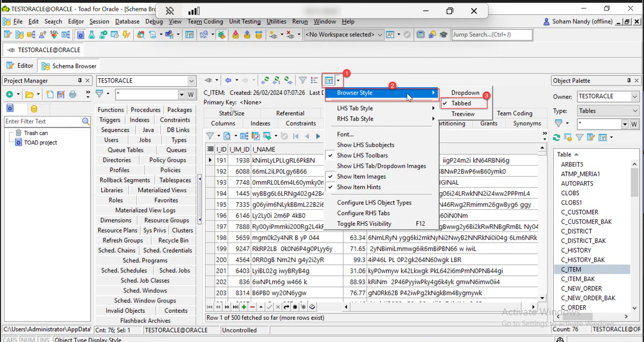
Task: Click the print icon in Project Manager toolbar
Action: 73,94
